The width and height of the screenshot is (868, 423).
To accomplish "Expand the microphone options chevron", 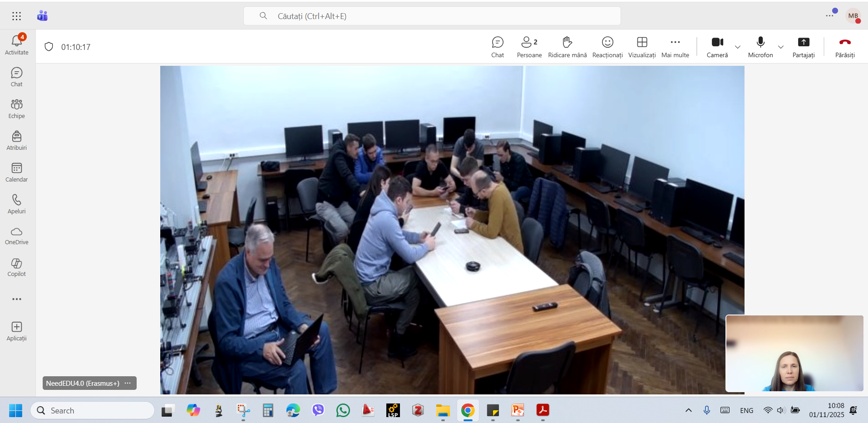I will tap(781, 47).
